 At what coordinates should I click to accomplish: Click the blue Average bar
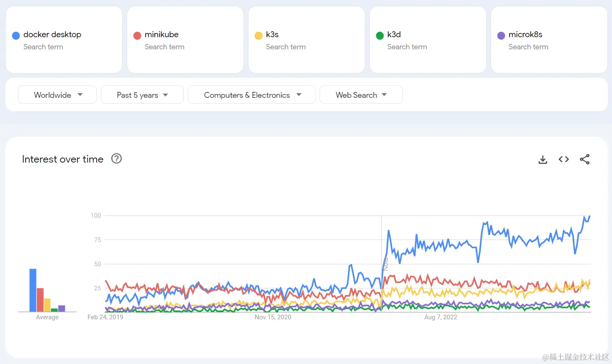click(x=33, y=290)
